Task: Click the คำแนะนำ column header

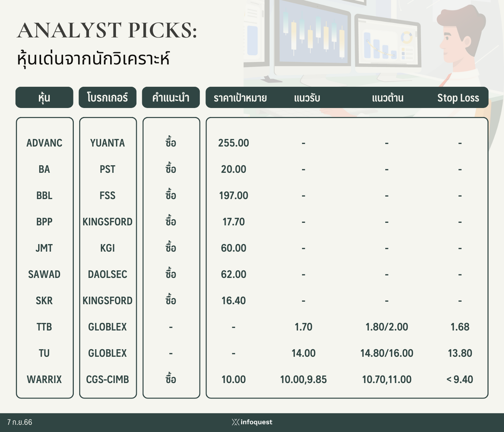Action: [171, 97]
